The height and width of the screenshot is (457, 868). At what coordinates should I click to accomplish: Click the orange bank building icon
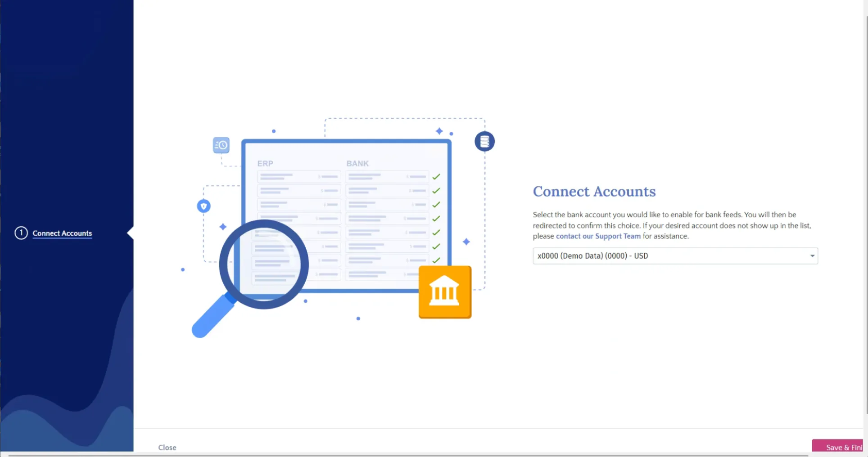coord(445,292)
